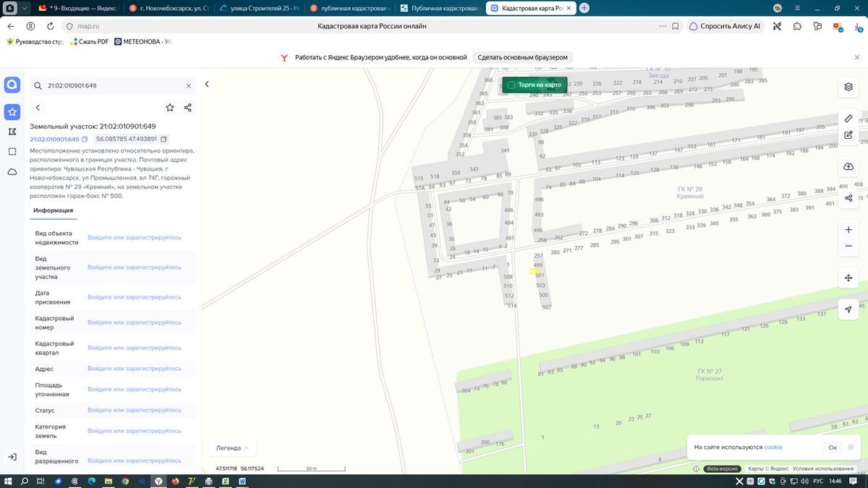Zoom out the map with minus button
Image resolution: width=868 pixels, height=488 pixels.
(x=848, y=247)
